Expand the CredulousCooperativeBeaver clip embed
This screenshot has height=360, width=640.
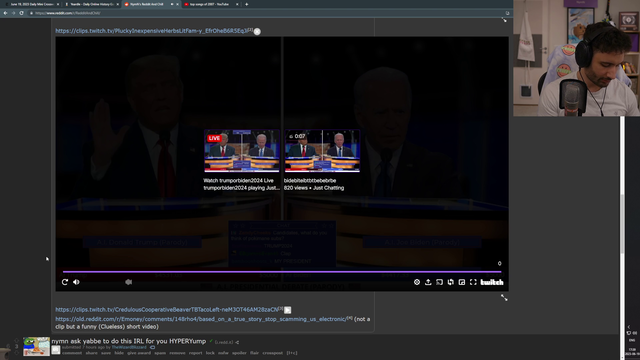click(x=288, y=310)
